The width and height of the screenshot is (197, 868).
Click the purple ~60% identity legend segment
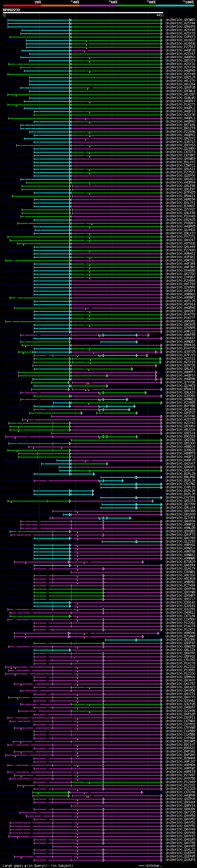pyautogui.click(x=99, y=6)
